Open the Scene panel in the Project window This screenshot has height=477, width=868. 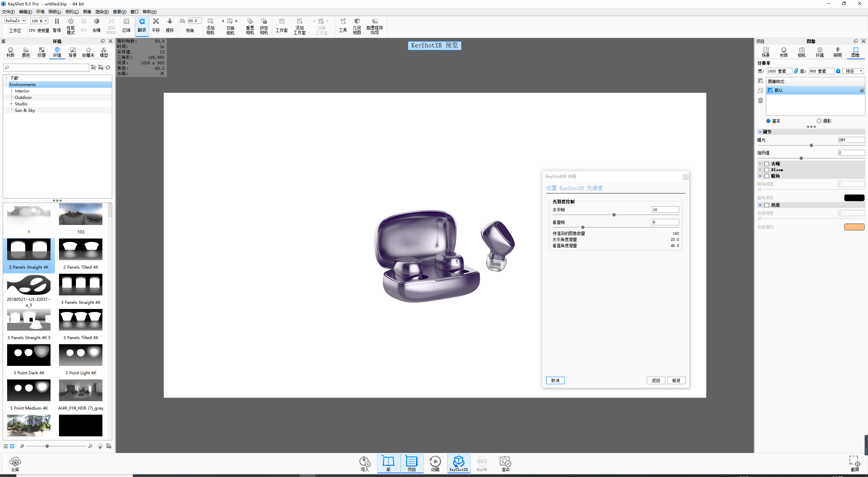765,52
